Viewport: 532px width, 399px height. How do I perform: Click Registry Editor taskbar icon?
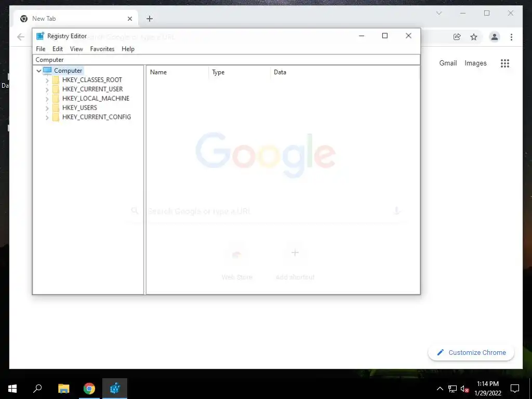tap(115, 389)
